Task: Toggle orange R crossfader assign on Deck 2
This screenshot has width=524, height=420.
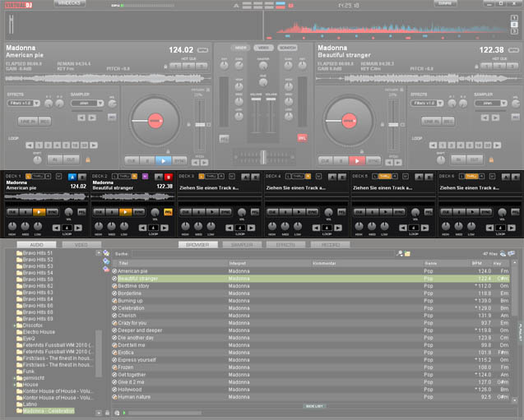Action: click(x=134, y=176)
